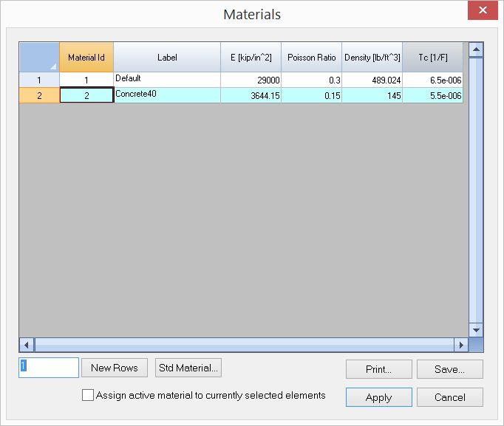Screen dimensions: 504x426
Task: Select all cells via grid corner
Action: tap(39, 57)
